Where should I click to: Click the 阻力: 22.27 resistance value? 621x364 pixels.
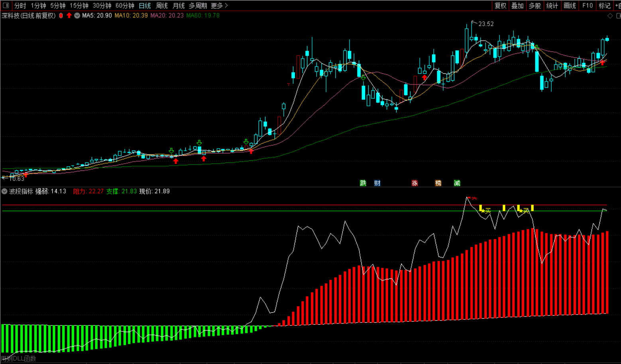88,192
